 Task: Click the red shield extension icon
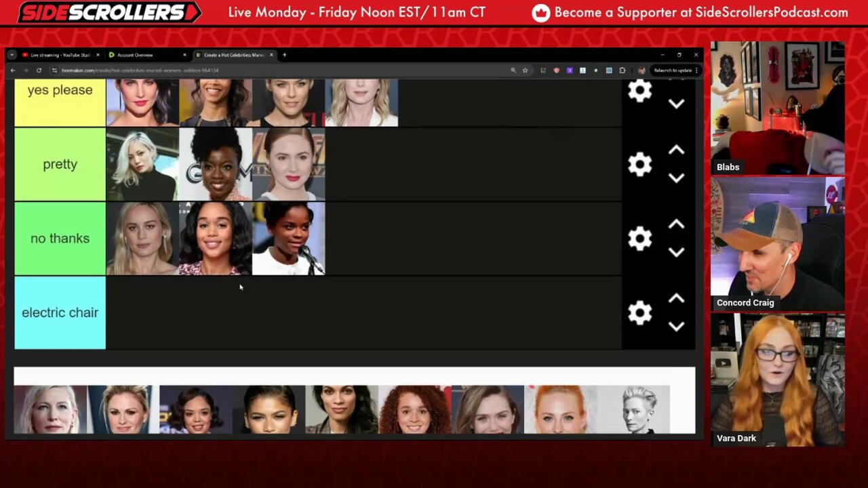[x=556, y=70]
